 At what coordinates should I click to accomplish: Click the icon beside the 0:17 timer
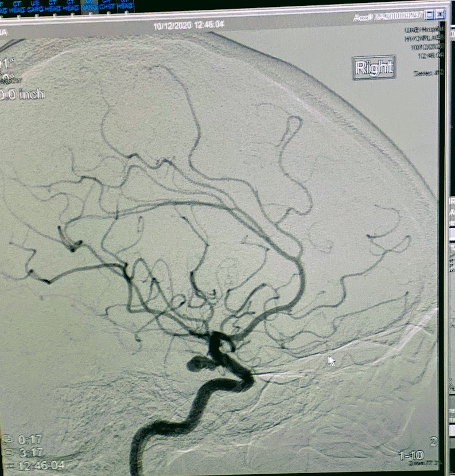[x=8, y=440]
